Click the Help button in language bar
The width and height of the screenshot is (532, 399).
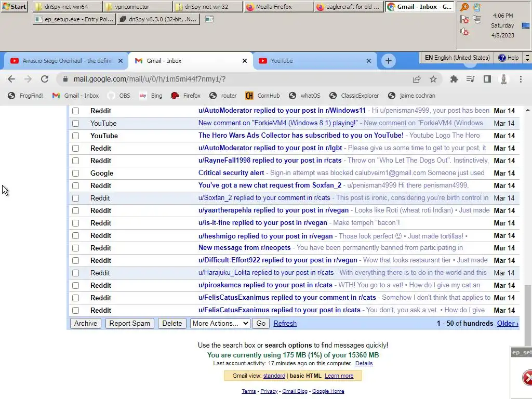pos(508,58)
